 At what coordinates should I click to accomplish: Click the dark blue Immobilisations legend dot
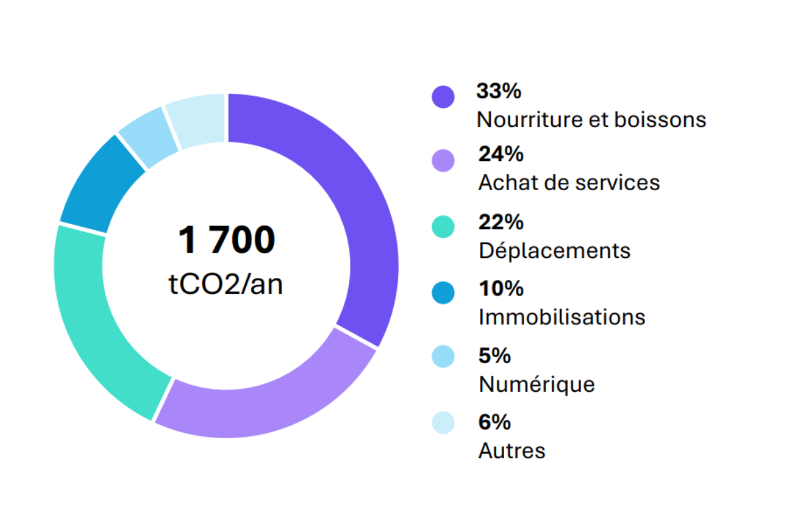pyautogui.click(x=444, y=293)
